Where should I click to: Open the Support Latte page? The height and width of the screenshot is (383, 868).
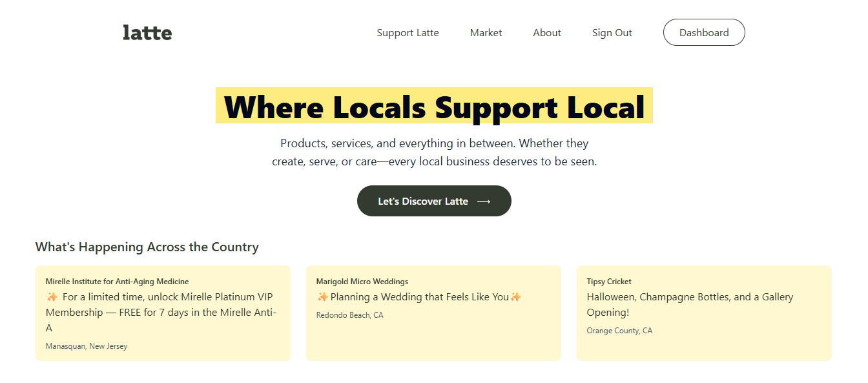coord(408,33)
